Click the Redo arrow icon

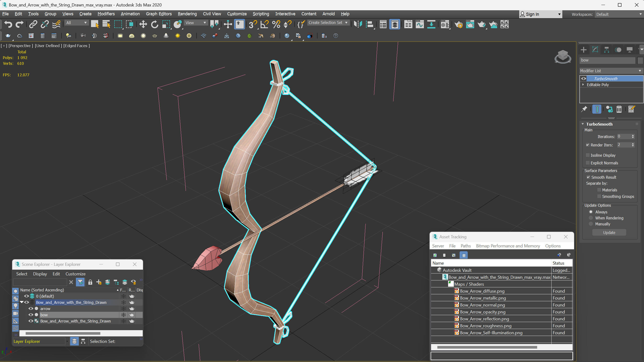pos(19,24)
